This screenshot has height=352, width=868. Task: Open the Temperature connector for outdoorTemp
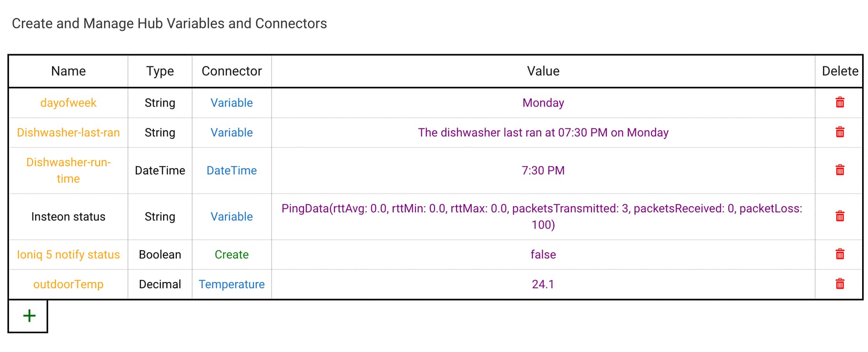[x=231, y=285]
